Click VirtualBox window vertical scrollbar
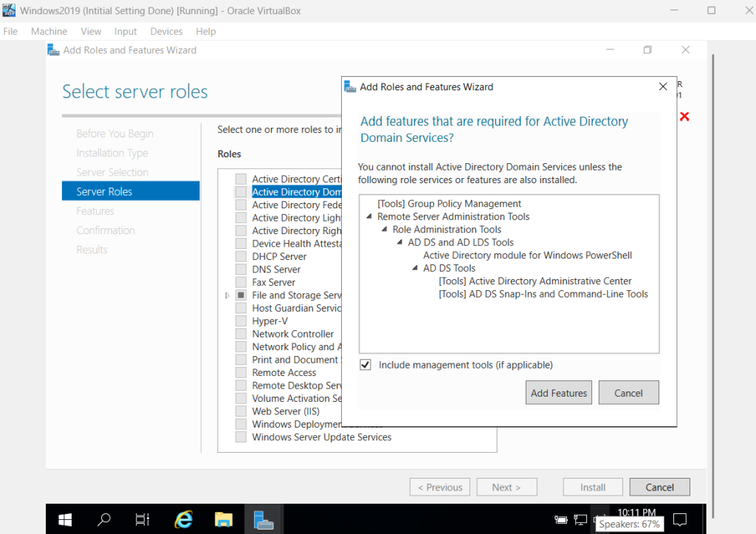The height and width of the screenshot is (534, 756). pos(712,284)
